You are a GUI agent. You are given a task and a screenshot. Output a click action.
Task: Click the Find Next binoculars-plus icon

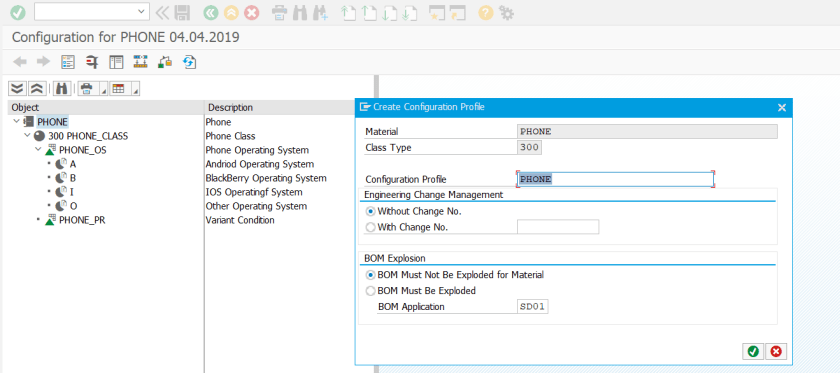pyautogui.click(x=320, y=12)
